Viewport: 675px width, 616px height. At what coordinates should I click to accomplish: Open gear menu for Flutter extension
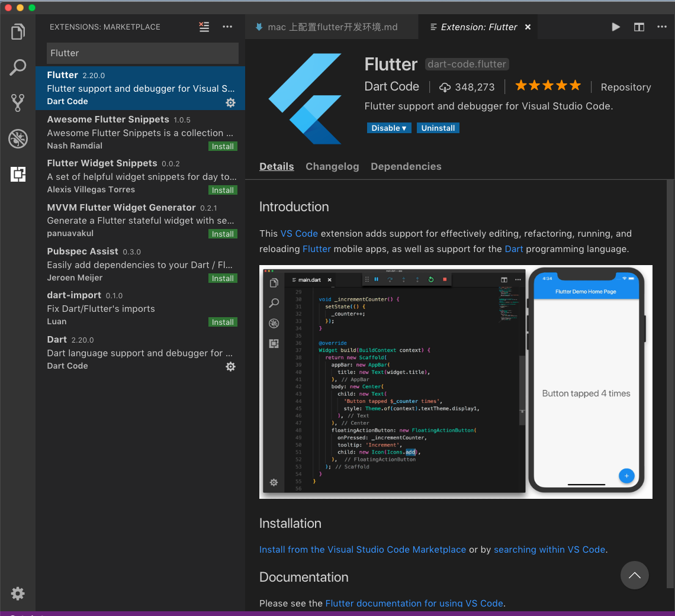pos(230,102)
